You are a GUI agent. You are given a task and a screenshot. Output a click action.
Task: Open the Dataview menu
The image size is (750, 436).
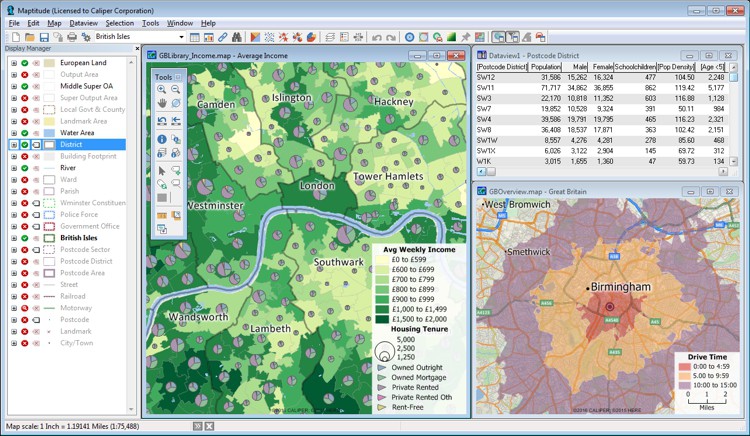(83, 22)
